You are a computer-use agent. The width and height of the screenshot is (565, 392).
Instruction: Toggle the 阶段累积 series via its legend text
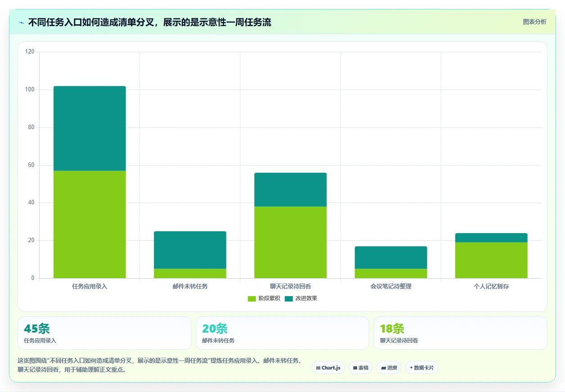(x=269, y=299)
